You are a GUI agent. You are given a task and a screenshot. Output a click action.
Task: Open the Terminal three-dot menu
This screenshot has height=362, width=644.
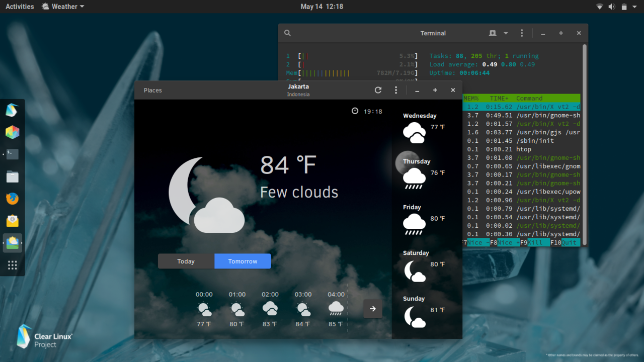(522, 33)
